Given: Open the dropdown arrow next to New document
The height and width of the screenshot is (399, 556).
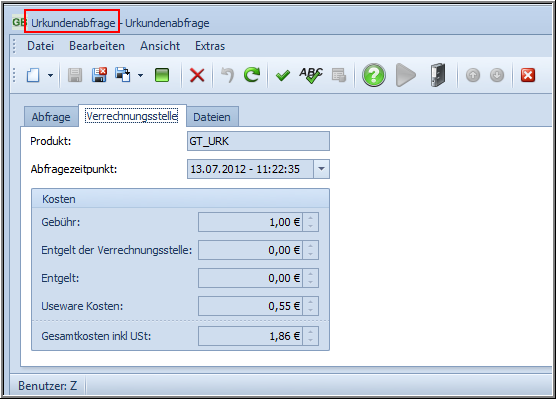Looking at the screenshot, I should [x=50, y=75].
